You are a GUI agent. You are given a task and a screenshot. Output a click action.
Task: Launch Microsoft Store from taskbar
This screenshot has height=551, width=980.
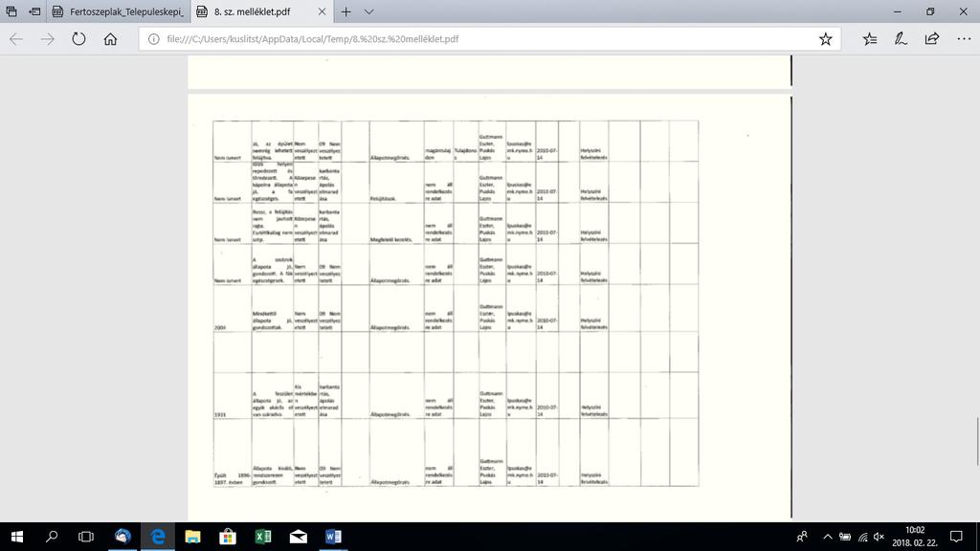pyautogui.click(x=228, y=537)
